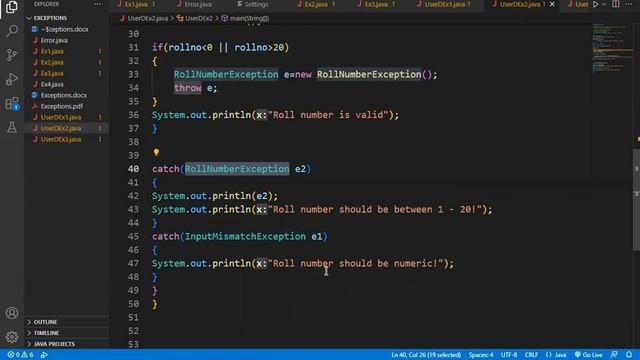The width and height of the screenshot is (640, 360).
Task: Open the run button dropdown arrow
Action: pos(604,4)
